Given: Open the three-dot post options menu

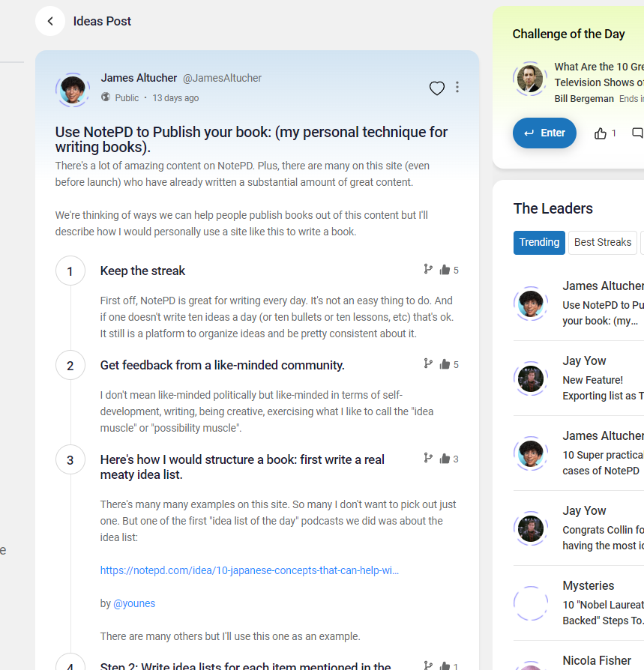Looking at the screenshot, I should pos(457,87).
